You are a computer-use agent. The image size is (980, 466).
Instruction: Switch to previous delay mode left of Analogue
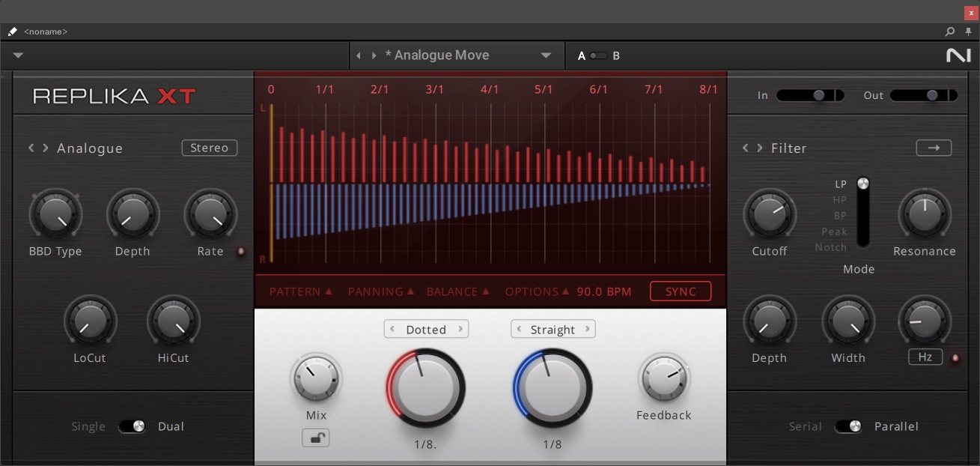pyautogui.click(x=31, y=148)
